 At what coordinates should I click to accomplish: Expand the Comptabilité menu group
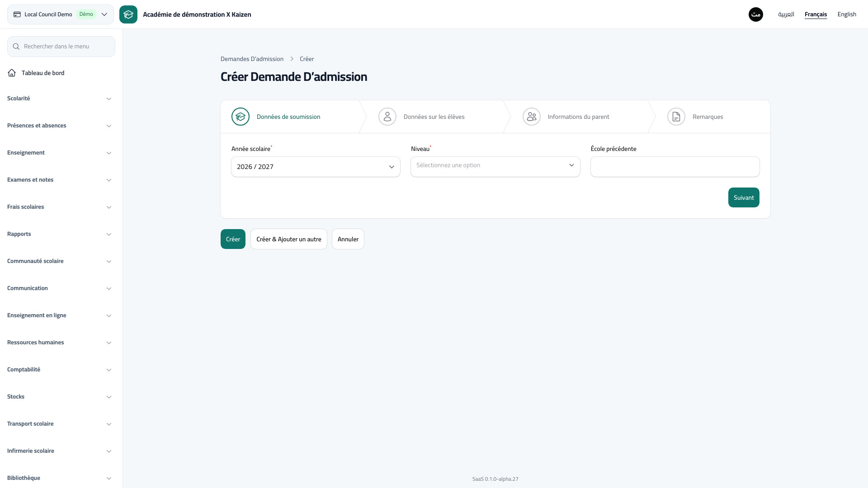point(59,370)
